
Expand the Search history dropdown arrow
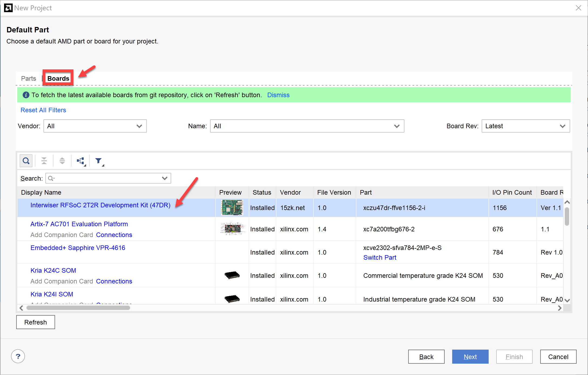[x=165, y=178]
